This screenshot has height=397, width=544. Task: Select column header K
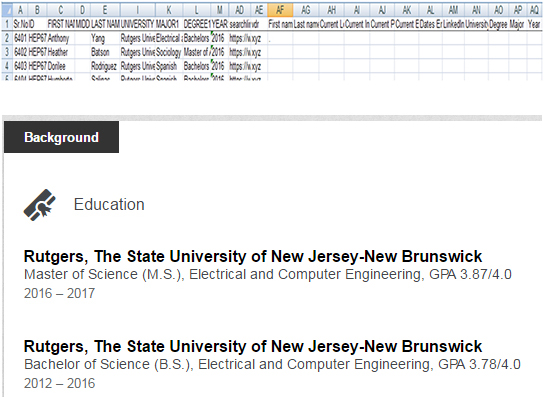(169, 10)
